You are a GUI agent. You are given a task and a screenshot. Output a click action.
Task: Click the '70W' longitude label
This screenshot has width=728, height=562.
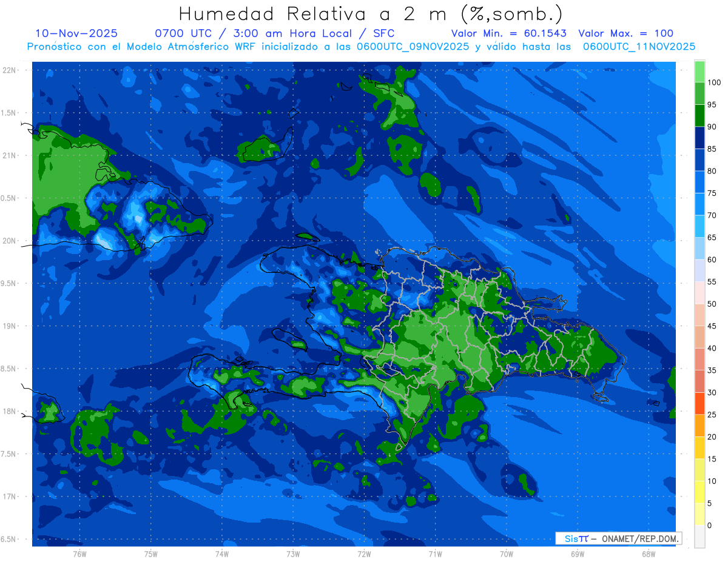[x=507, y=554]
